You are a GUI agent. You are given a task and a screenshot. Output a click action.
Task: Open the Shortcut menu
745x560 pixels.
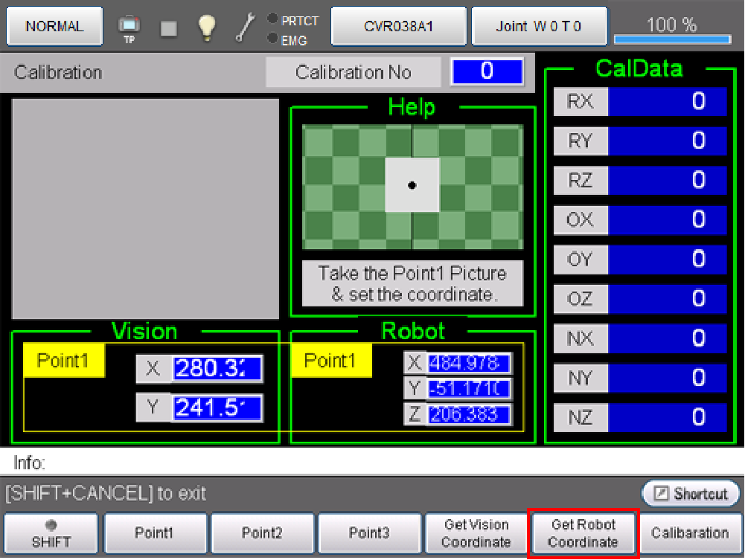tap(690, 494)
